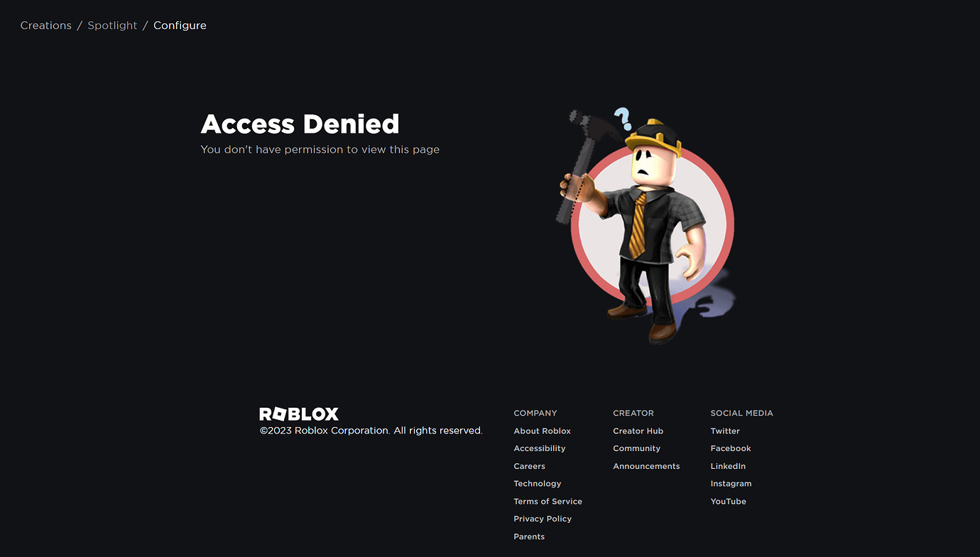Open the YouTube social link
The width and height of the screenshot is (980, 557).
pos(728,502)
